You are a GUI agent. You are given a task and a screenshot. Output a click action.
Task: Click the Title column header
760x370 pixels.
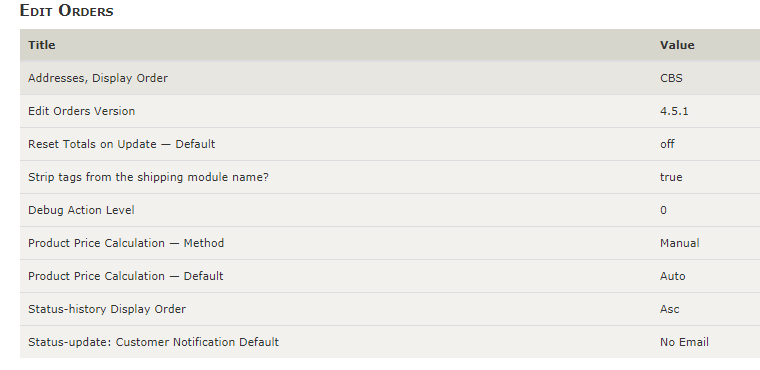[x=42, y=45]
